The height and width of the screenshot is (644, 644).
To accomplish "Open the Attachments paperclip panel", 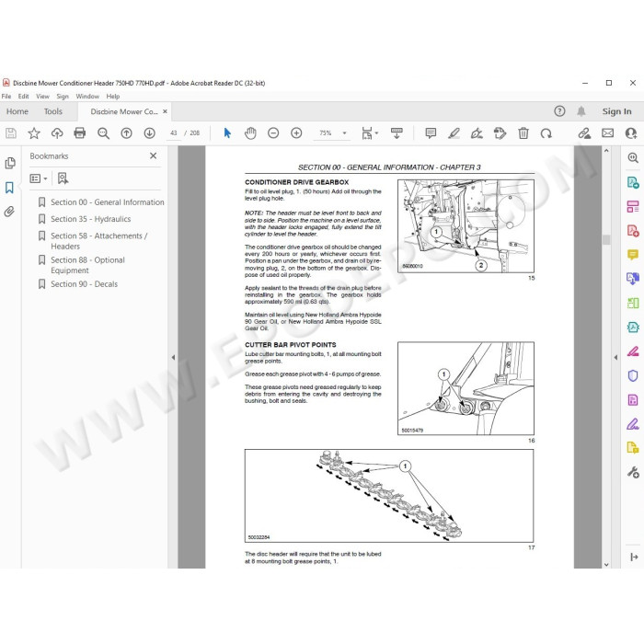I will pos(9,212).
